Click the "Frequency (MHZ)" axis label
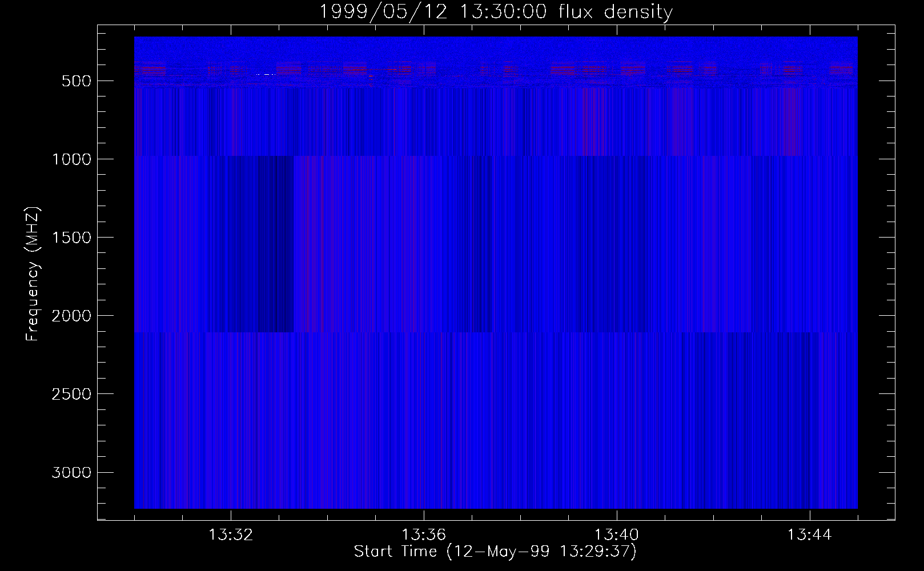 (x=33, y=274)
